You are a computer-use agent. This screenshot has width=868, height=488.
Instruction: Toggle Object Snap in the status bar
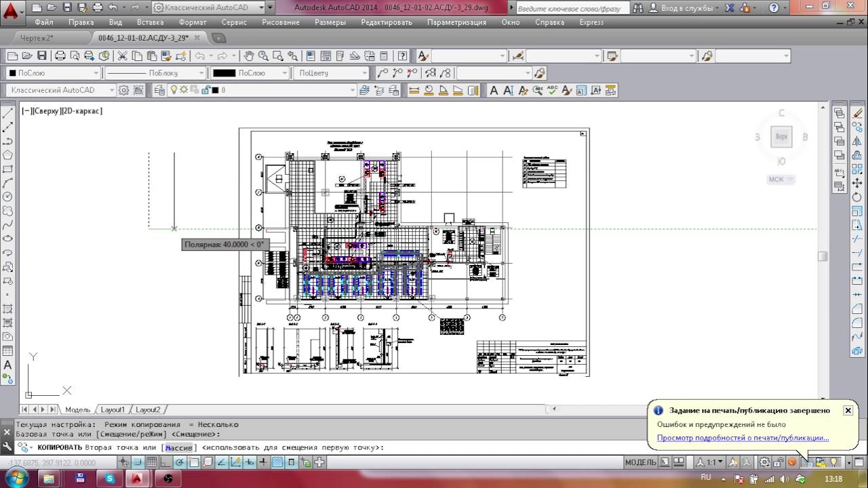click(x=194, y=462)
